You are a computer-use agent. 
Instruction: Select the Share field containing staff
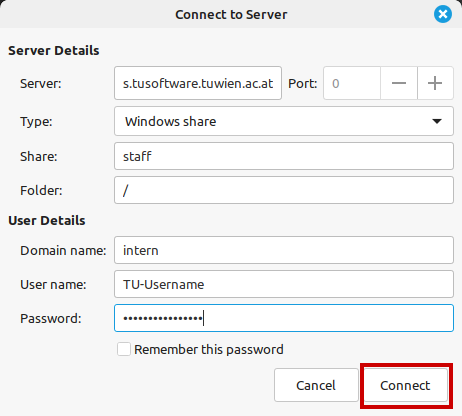[284, 156]
